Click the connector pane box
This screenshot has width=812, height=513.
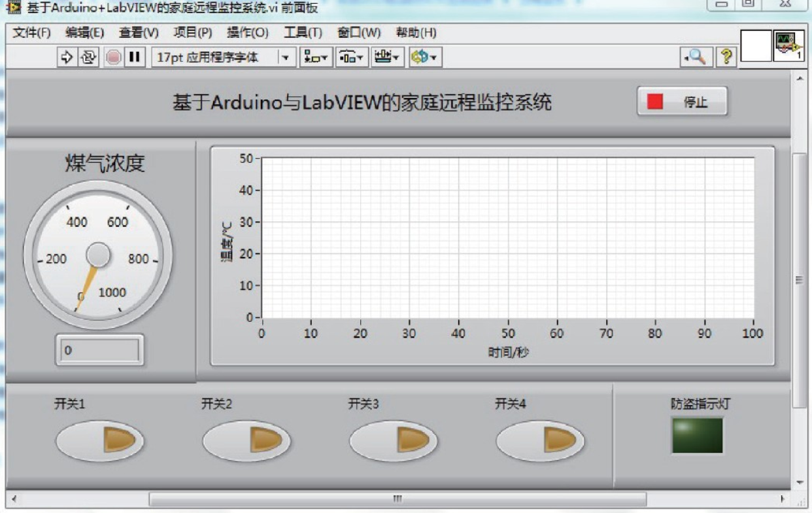pyautogui.click(x=756, y=46)
